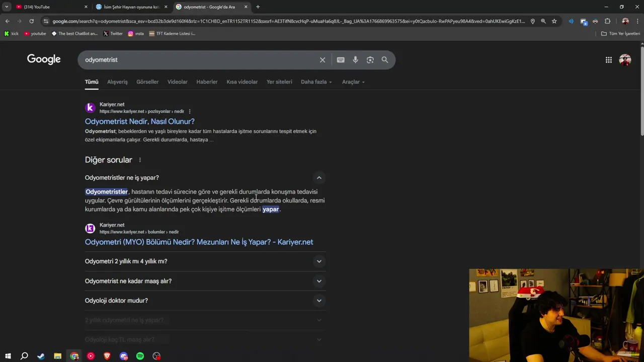Open Windows taskbar search
The image size is (644, 362).
(x=24, y=356)
